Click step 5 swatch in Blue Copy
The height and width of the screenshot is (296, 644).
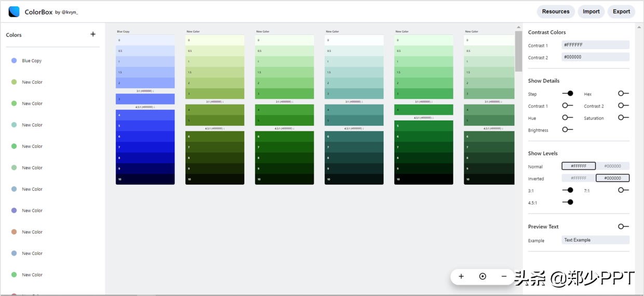point(145,126)
